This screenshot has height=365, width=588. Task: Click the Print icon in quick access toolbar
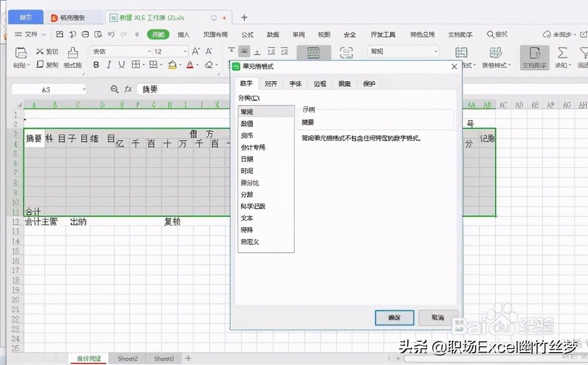click(86, 34)
